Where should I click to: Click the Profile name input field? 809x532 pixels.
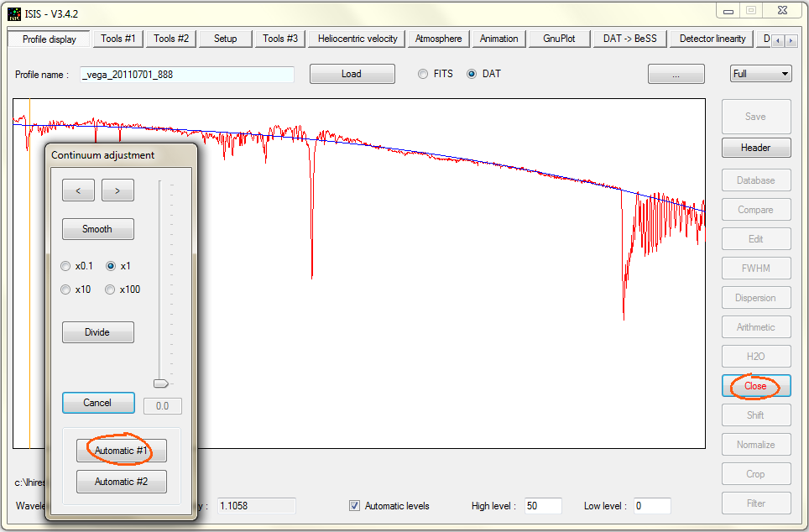187,75
